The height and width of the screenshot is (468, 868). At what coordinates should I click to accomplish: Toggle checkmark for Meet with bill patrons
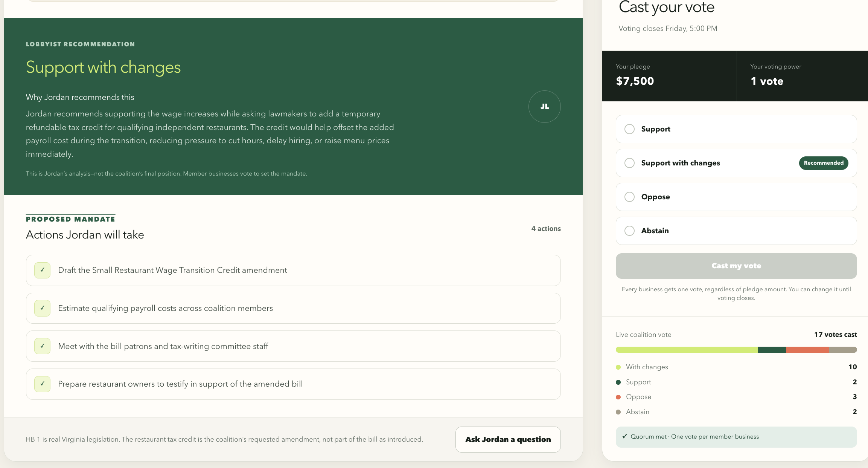(42, 346)
